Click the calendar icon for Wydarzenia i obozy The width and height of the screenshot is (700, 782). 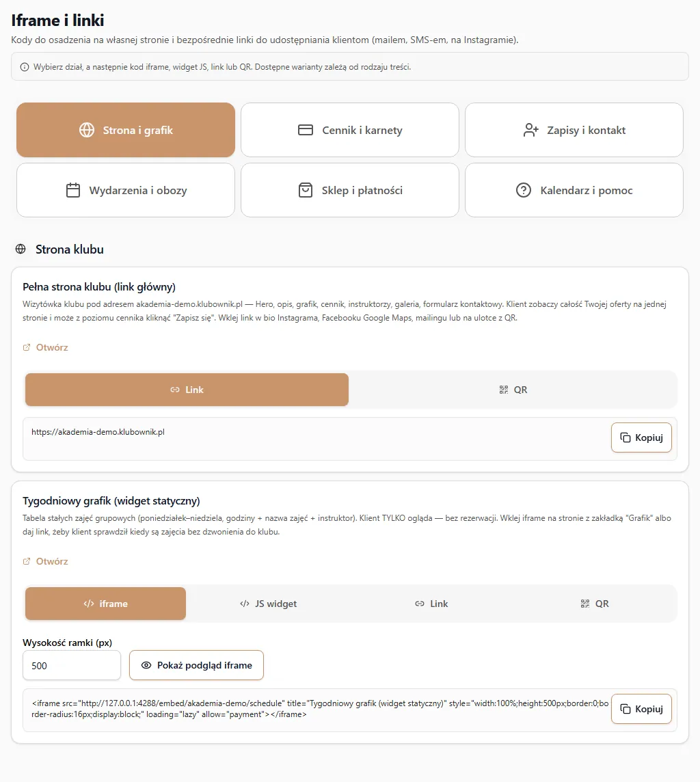[x=73, y=190]
